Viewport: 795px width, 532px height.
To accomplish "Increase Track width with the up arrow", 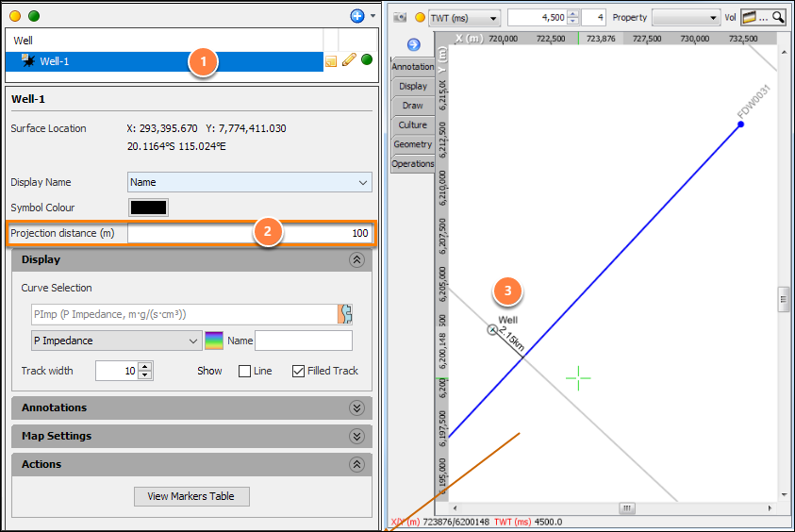I will [145, 367].
